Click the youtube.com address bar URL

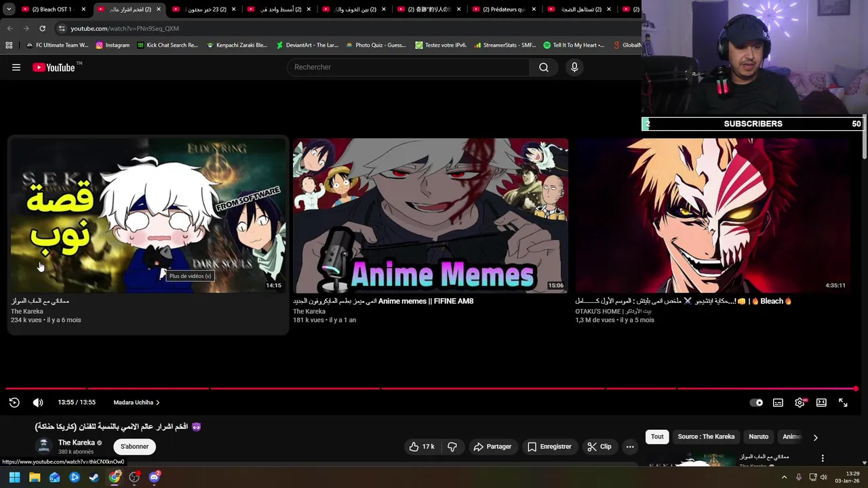pos(125,28)
